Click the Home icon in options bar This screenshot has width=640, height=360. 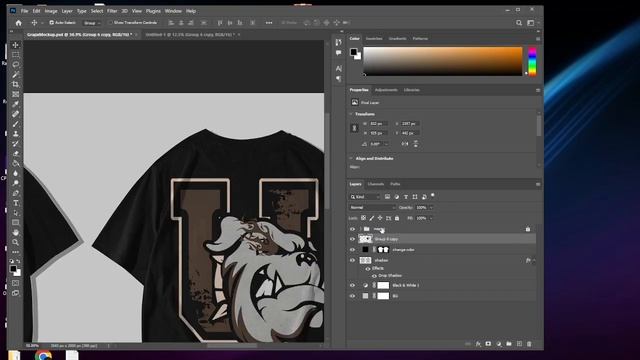pos(18,23)
